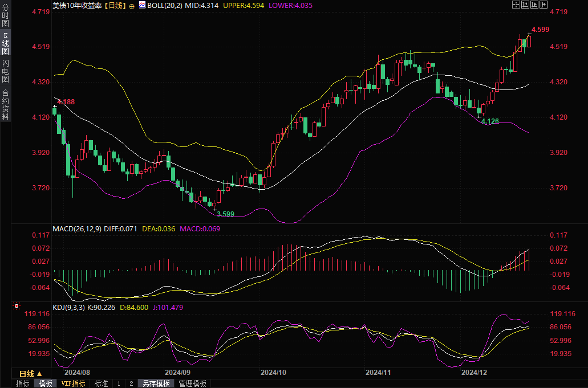This screenshot has width=588, height=388.
Task: Select template preset 2
Action: point(131,383)
